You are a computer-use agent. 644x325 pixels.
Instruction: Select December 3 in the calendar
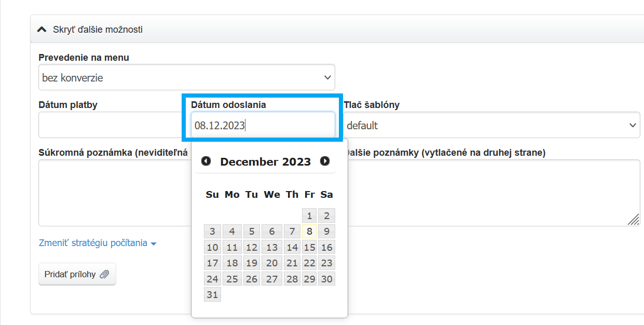(212, 232)
